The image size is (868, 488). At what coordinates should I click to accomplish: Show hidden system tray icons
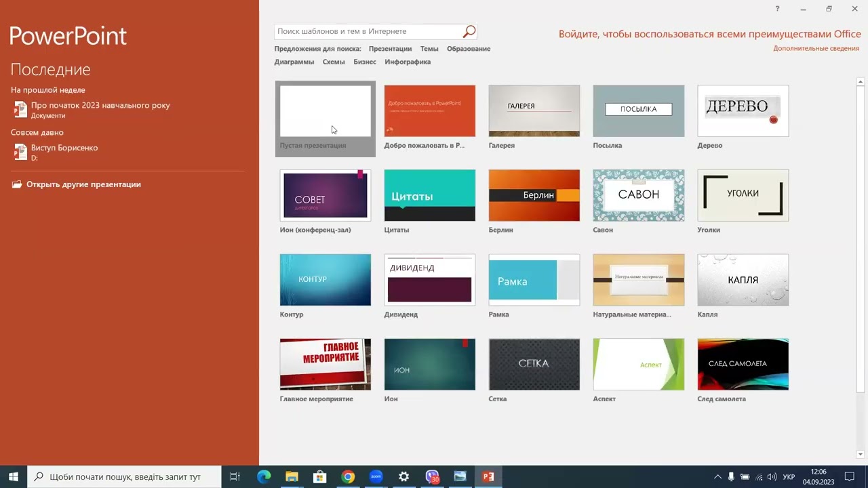pyautogui.click(x=717, y=477)
